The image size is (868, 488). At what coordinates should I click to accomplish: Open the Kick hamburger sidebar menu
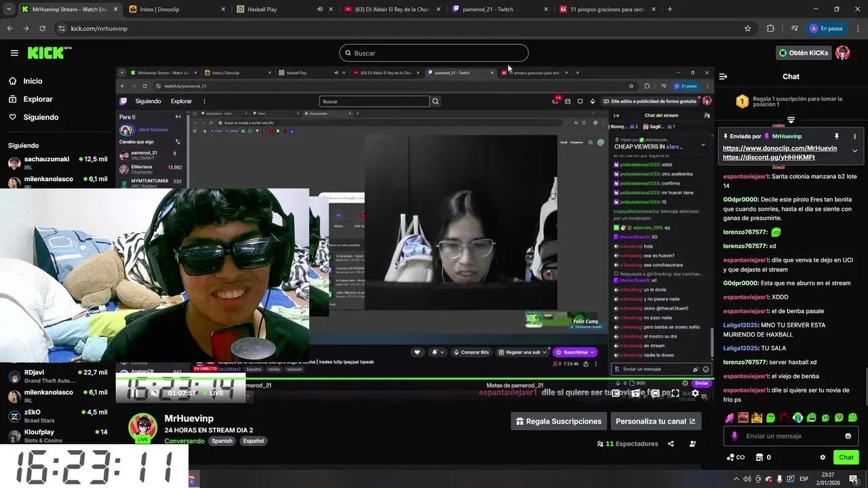(x=14, y=53)
